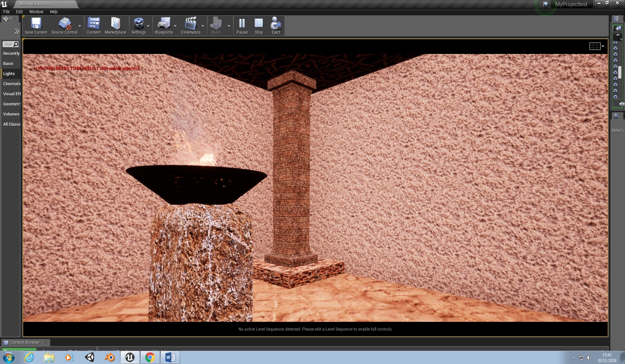Viewport: 625px width, 364px height.
Task: Open the Window menu
Action: coord(36,12)
